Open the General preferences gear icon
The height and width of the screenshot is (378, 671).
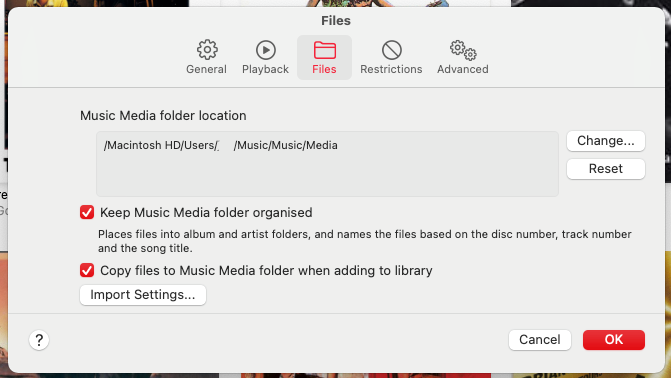207,50
